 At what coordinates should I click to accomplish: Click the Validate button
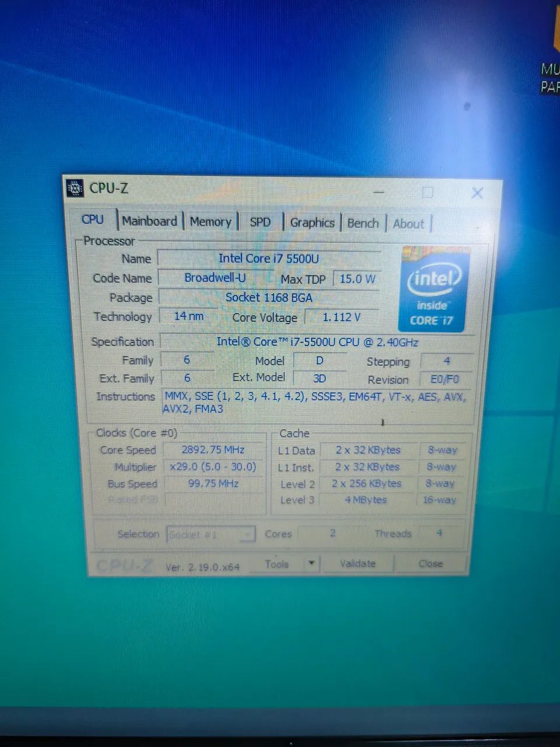point(358,564)
